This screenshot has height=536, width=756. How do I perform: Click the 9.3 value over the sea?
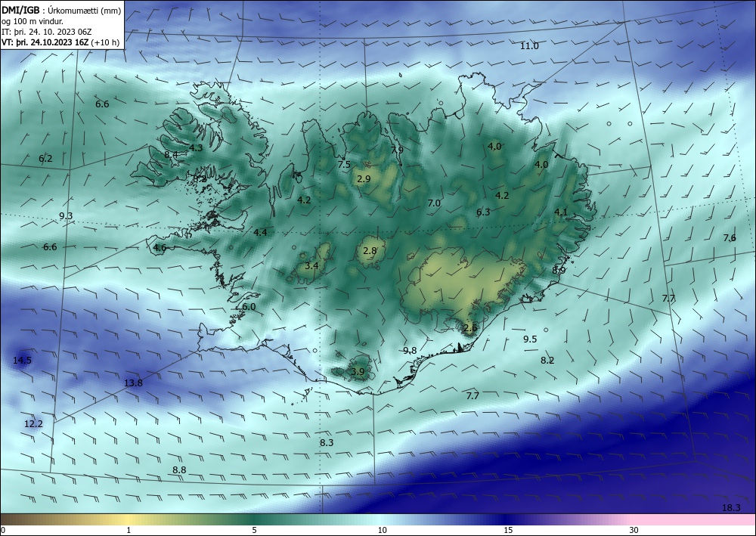pyautogui.click(x=66, y=215)
